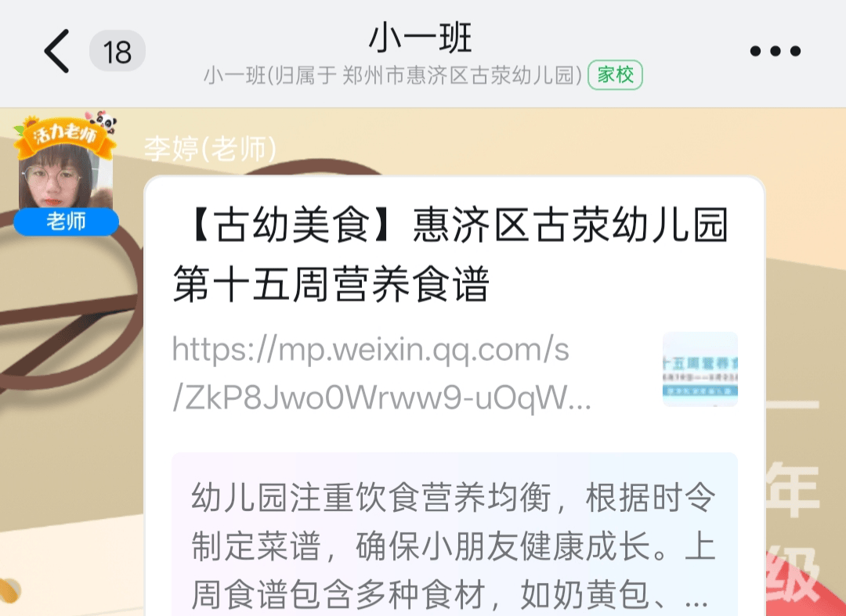Tap the shortened URL ending ZkP8Jwo0Wrww9
The height and width of the screenshot is (616, 846).
coord(381,398)
